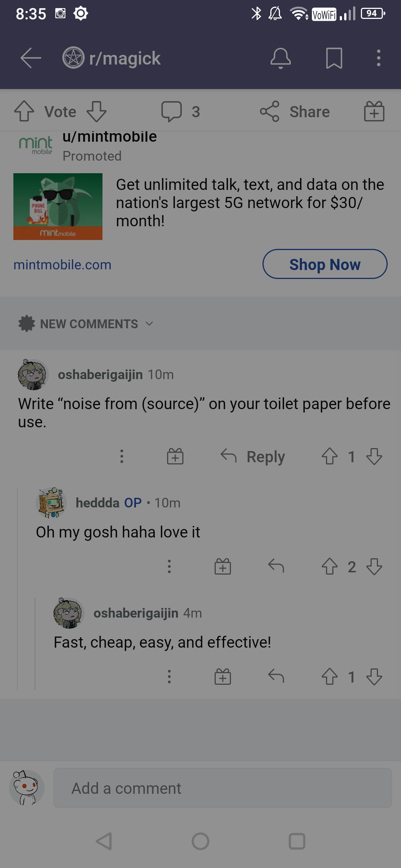Screen dimensions: 401x868
Task: Upvote the post next to Vote
Action: point(24,111)
